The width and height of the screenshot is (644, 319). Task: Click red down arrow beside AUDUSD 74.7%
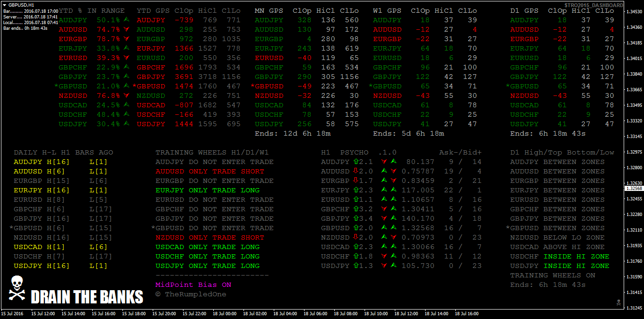point(126,29)
